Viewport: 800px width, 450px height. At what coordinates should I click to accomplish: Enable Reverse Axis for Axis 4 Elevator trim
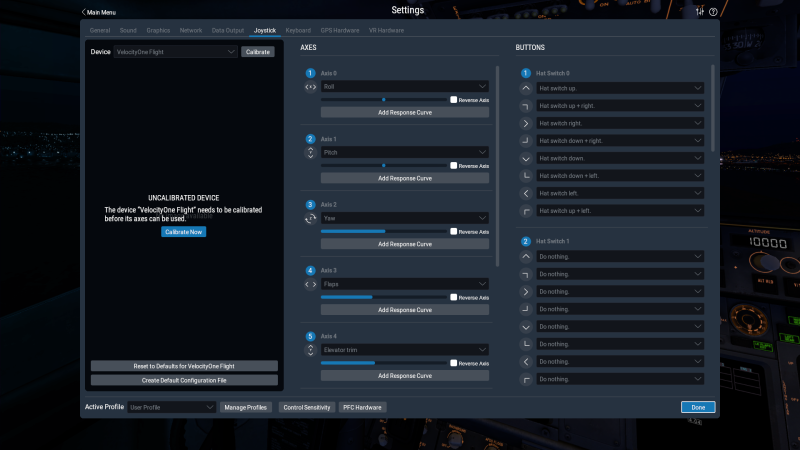click(x=454, y=363)
